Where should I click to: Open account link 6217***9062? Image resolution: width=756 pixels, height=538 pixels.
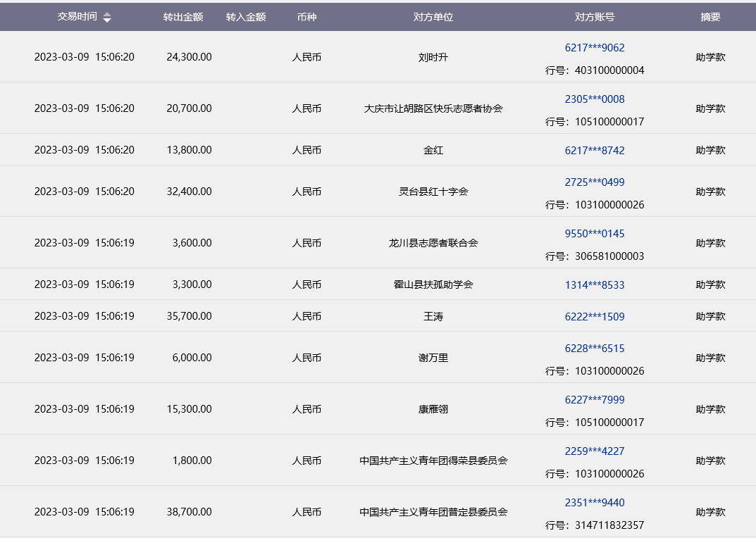point(594,48)
